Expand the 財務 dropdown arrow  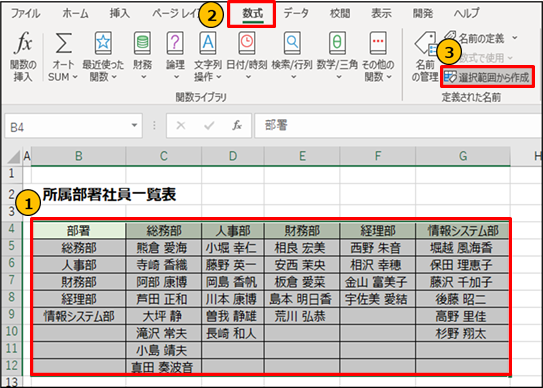point(144,77)
